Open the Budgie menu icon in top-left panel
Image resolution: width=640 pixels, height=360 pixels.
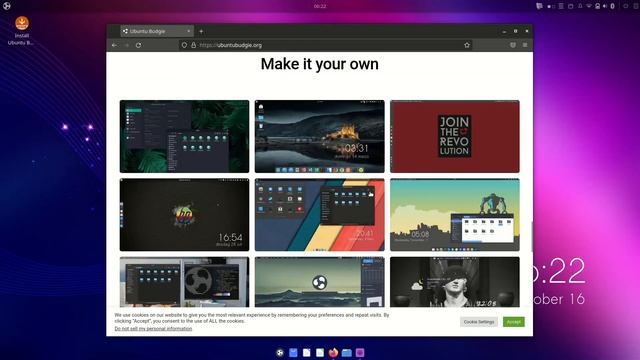click(7, 6)
